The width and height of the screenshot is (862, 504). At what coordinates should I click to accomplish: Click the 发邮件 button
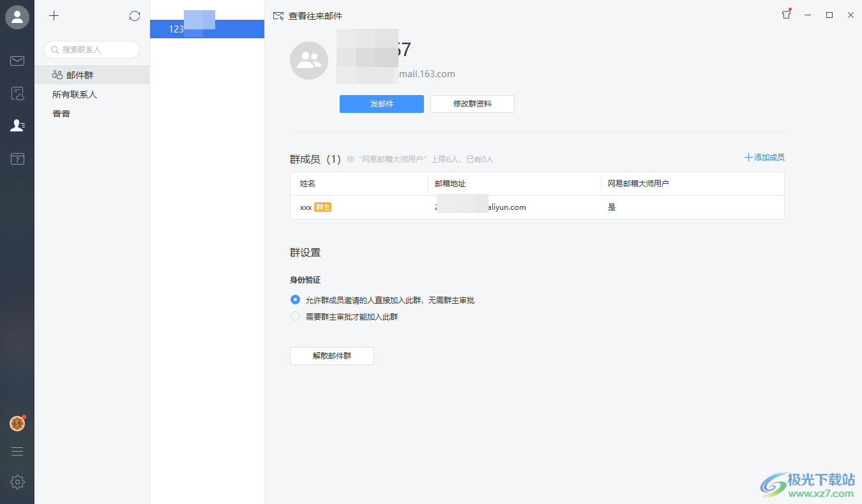click(382, 104)
